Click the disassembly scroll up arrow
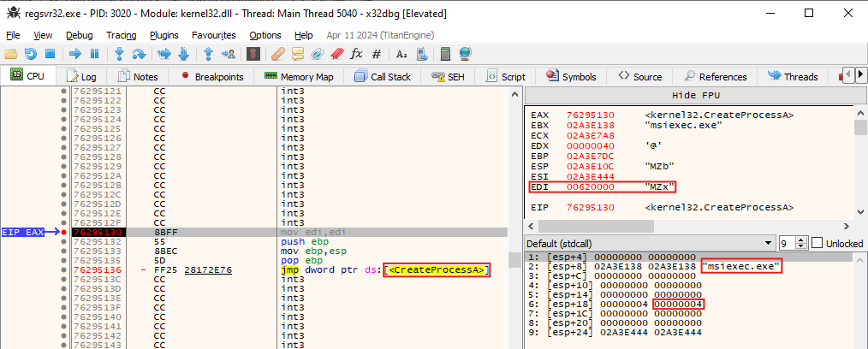 pos(513,93)
